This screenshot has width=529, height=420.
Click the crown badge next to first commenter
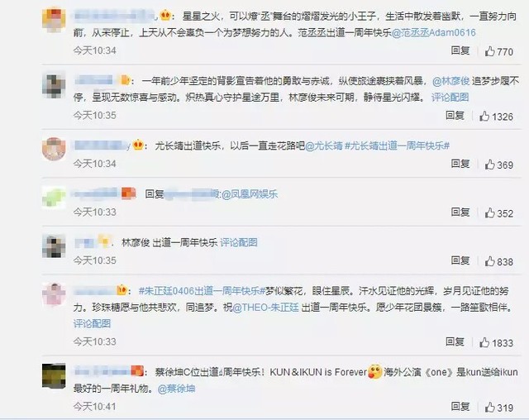(164, 16)
